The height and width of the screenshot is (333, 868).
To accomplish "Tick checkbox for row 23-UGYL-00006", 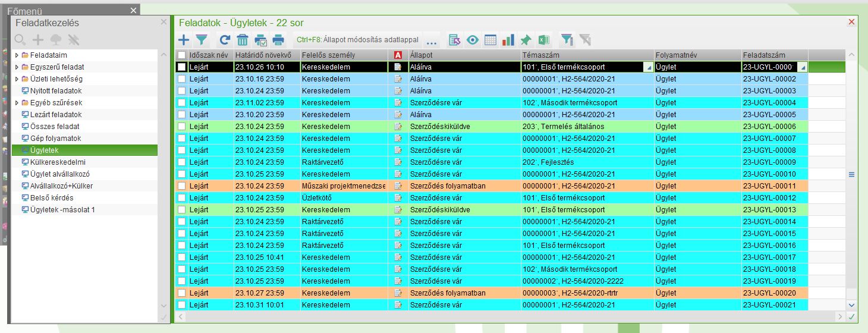I will click(x=182, y=127).
